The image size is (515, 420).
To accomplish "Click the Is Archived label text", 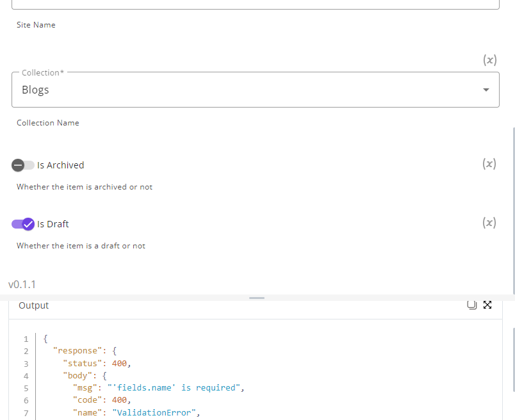I will point(60,165).
